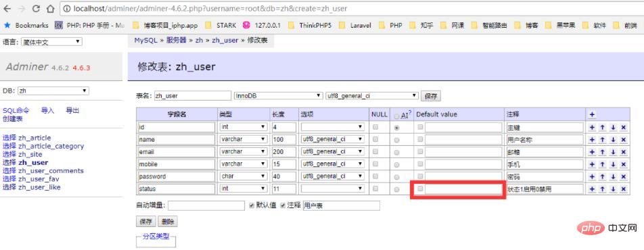644x250 pixels.
Task: Open the Laravel bookmark folder
Action: click(356, 25)
